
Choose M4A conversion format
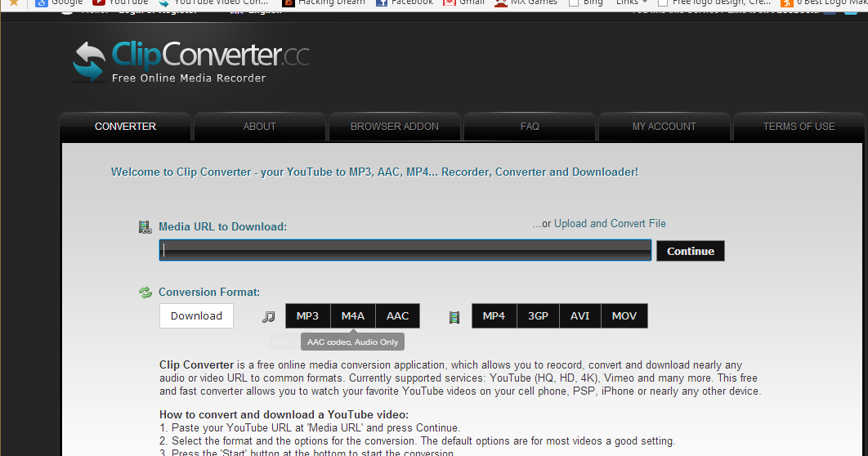tap(352, 316)
